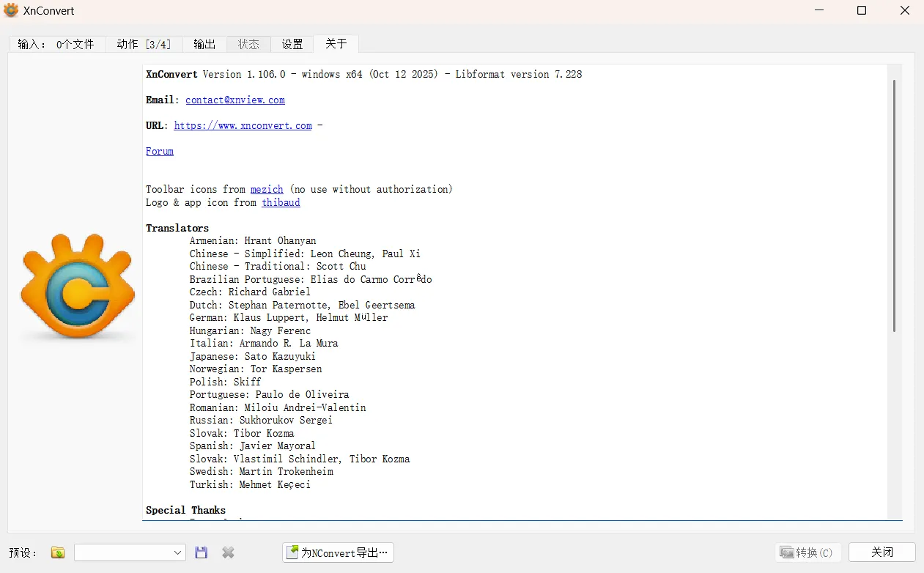
Task: Expand the preset selection dropdown
Action: (178, 552)
